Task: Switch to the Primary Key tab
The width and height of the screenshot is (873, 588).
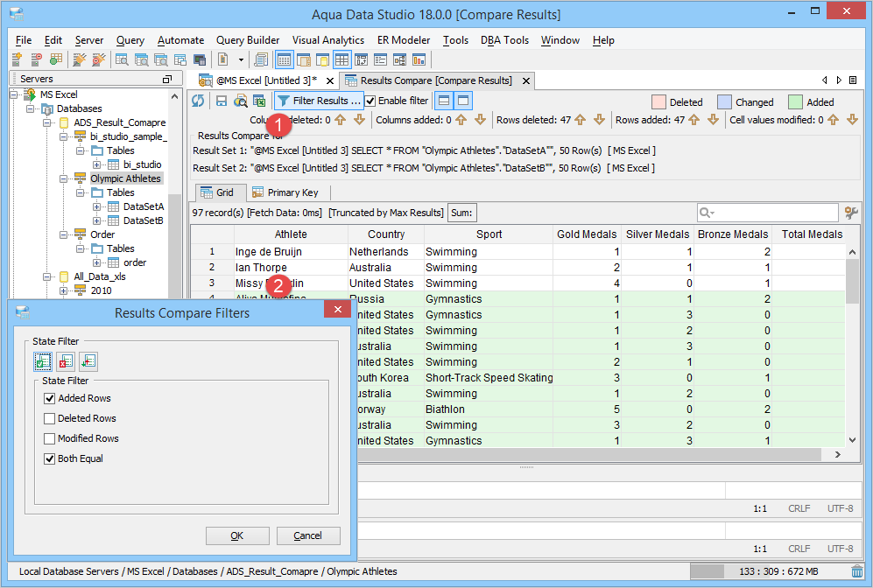Action: [285, 192]
